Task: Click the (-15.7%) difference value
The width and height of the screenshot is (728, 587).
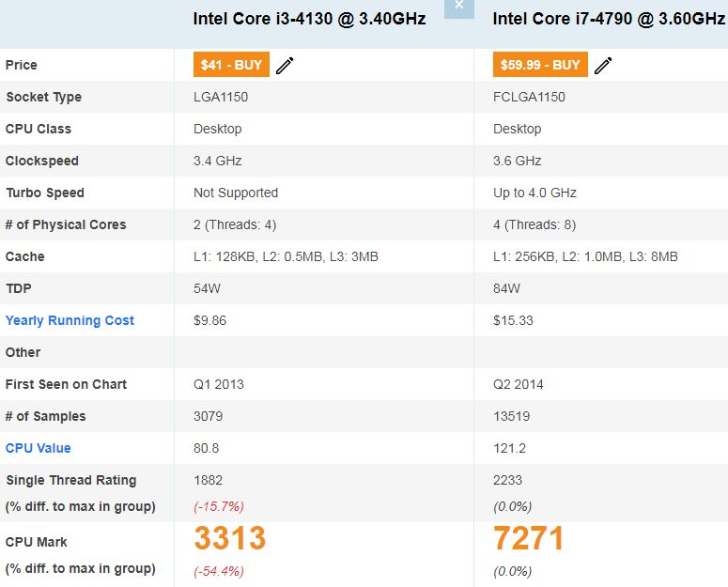Action: click(219, 507)
